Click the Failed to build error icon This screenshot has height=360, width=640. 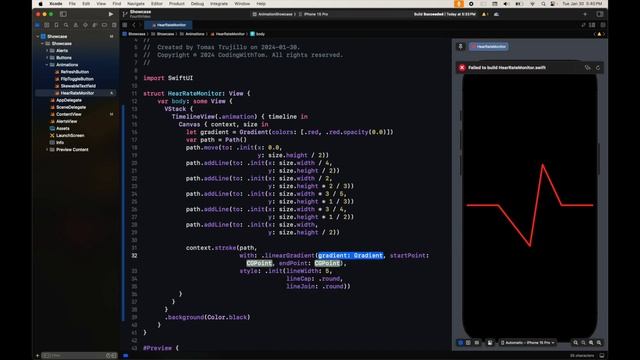[462, 67]
